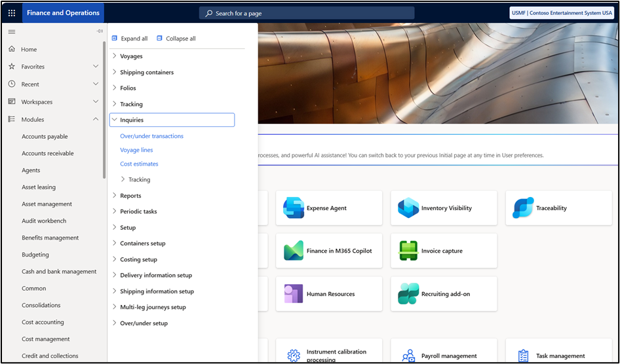The width and height of the screenshot is (620, 364).
Task: Open the Recruiting add-on tile
Action: tap(444, 294)
